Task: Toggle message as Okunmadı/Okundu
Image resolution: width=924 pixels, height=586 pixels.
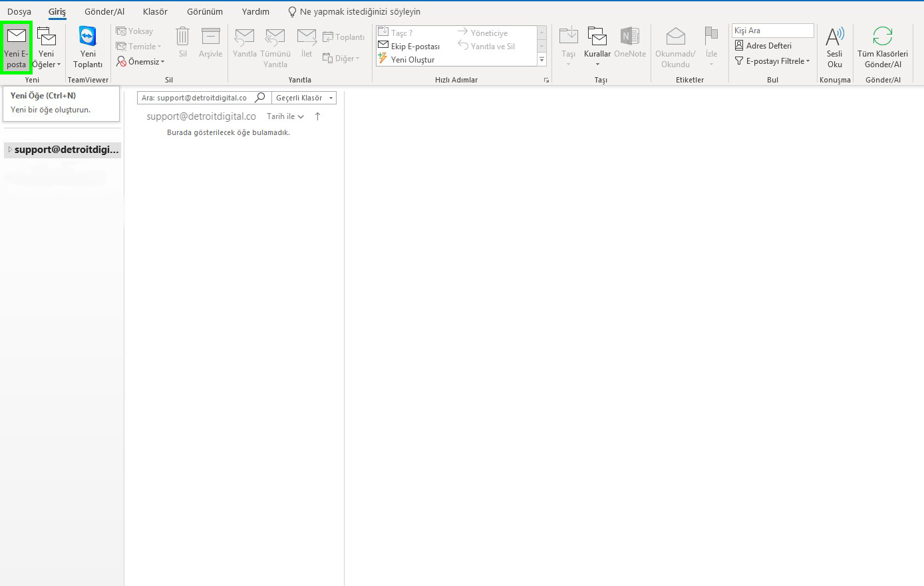Action: (x=675, y=45)
